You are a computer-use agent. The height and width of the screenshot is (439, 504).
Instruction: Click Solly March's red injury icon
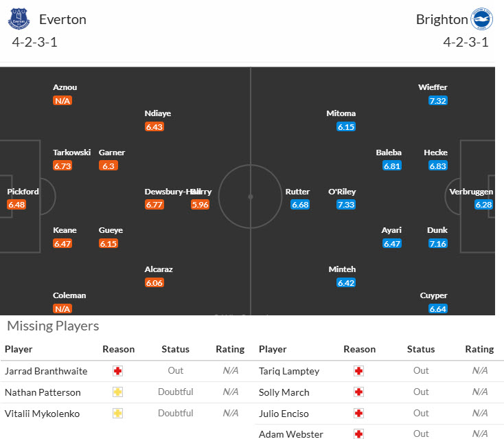point(358,392)
